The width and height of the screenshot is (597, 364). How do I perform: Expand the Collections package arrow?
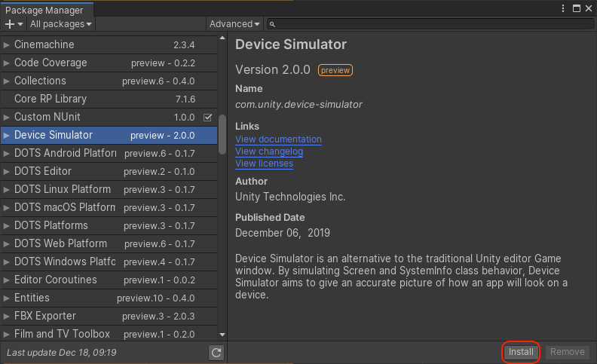pyautogui.click(x=7, y=81)
